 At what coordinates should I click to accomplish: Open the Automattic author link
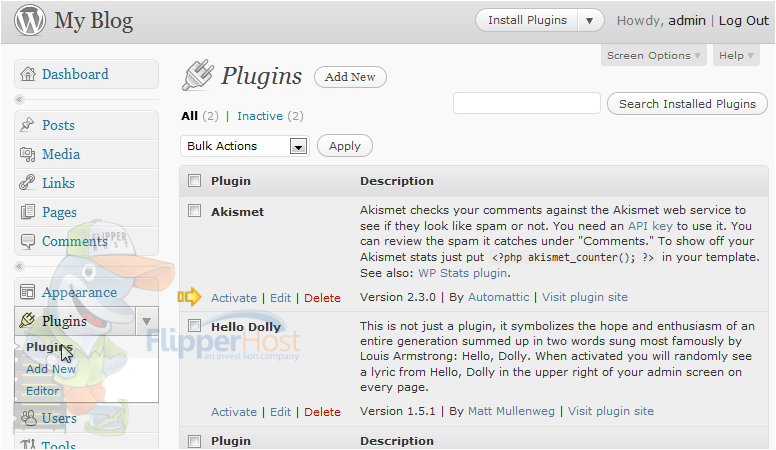[498, 297]
